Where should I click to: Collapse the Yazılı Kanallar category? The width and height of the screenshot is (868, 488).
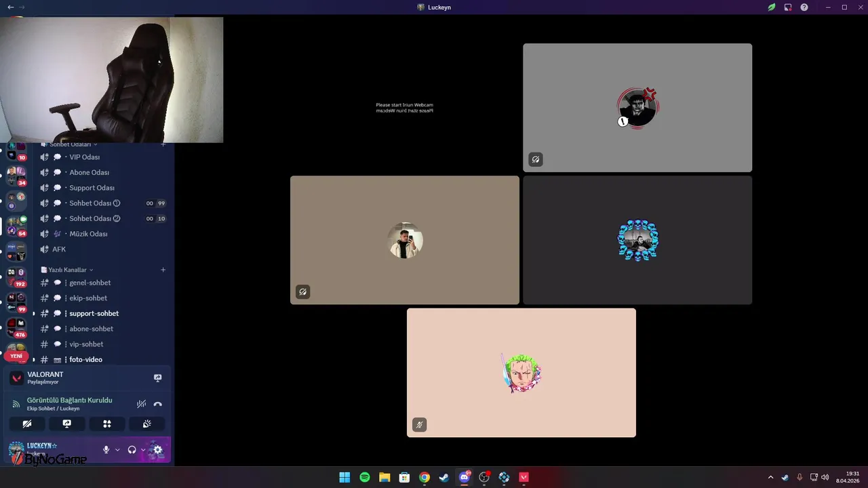[x=67, y=270]
